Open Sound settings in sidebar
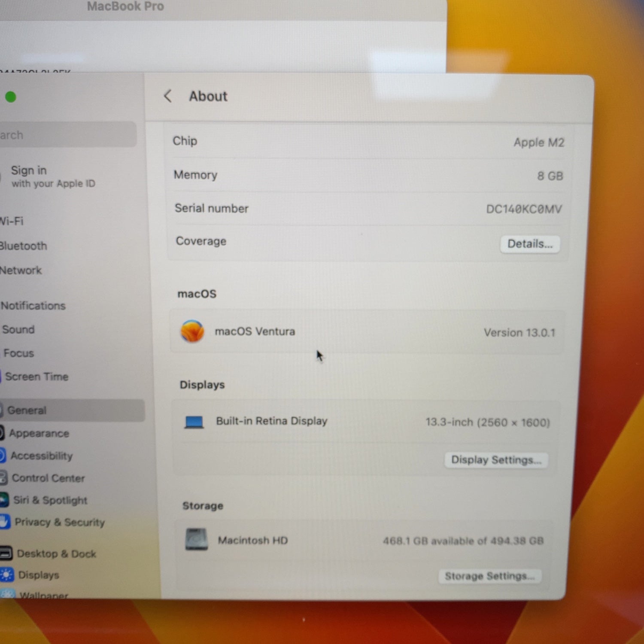Image resolution: width=644 pixels, height=644 pixels. 18,329
